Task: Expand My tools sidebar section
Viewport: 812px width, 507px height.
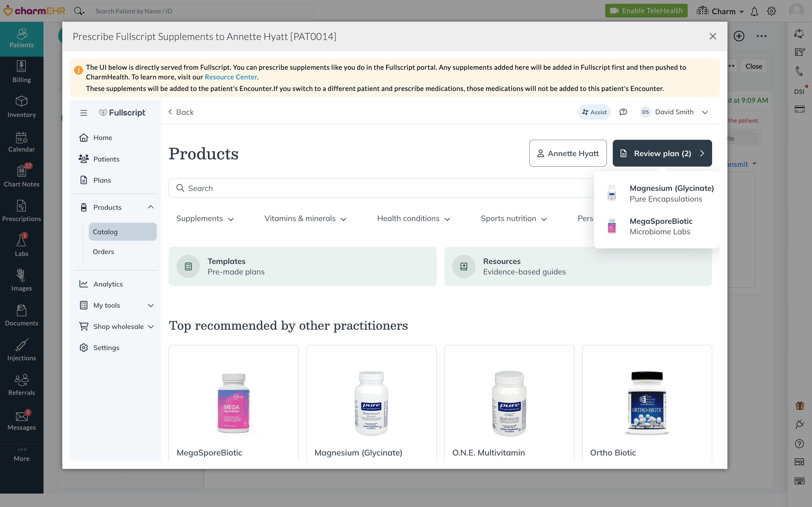Action: 151,306
